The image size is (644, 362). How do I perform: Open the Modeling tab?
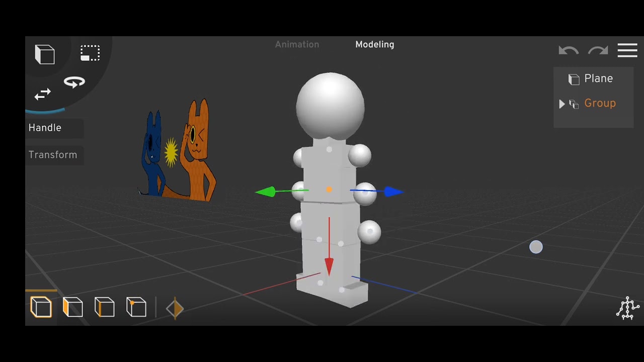[x=375, y=44]
